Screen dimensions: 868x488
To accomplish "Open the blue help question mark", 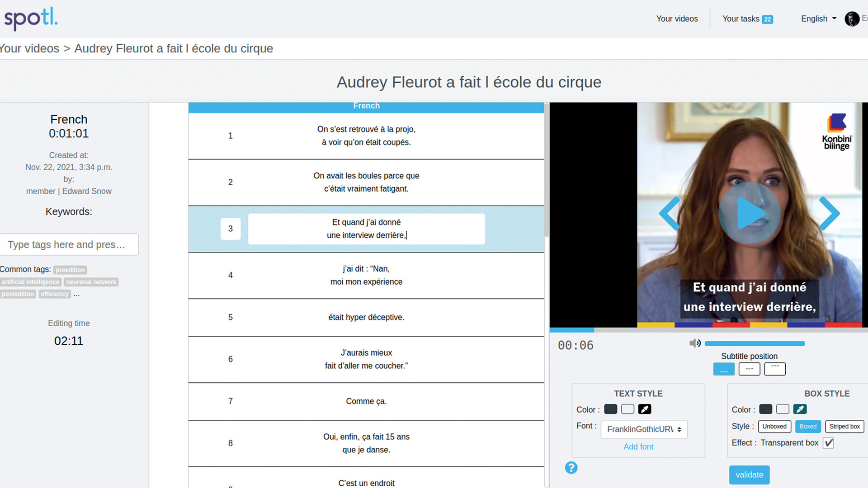I will point(571,468).
